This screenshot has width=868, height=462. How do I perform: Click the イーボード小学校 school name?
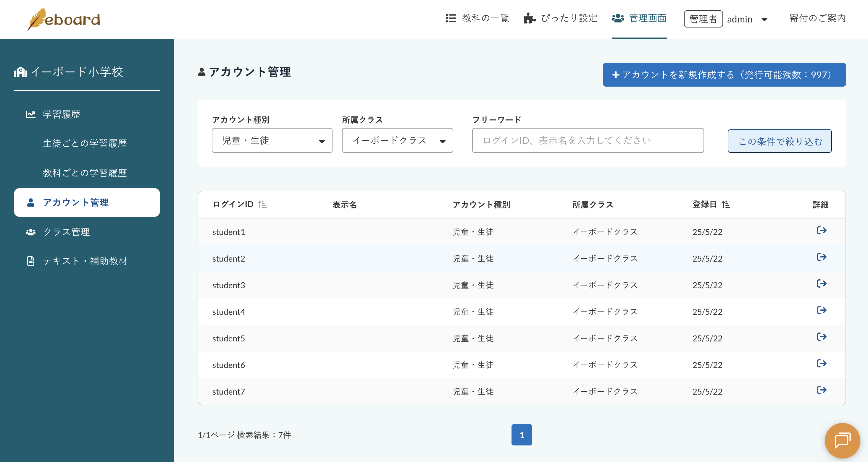coord(77,72)
